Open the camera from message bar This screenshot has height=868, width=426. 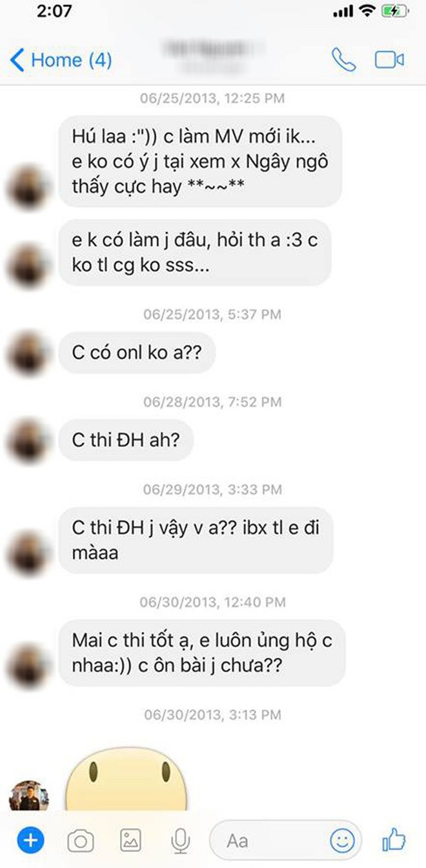[81, 841]
